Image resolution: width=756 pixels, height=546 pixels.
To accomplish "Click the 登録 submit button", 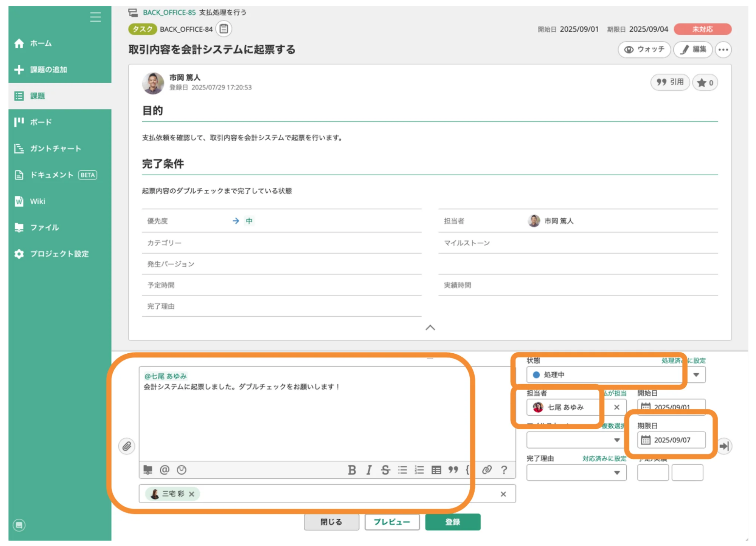I will 453,522.
